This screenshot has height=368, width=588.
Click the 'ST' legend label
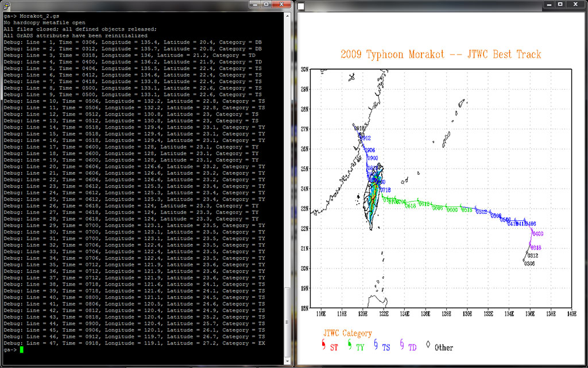pos(334,348)
